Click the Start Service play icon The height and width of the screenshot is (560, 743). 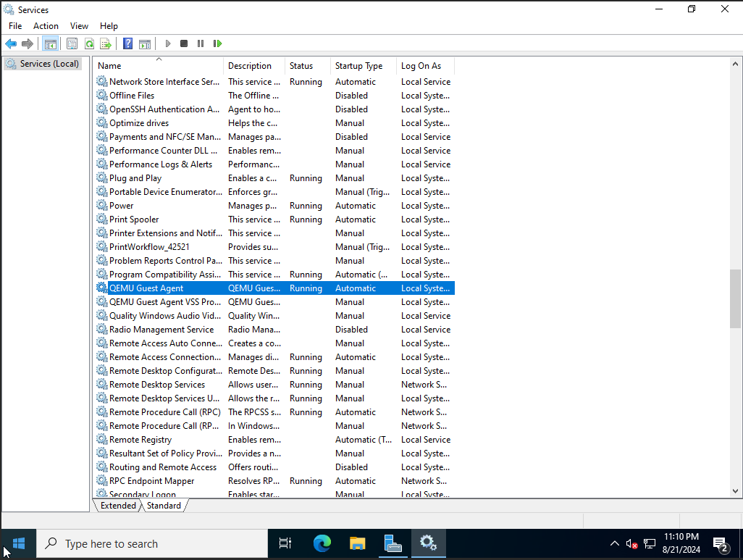tap(168, 43)
